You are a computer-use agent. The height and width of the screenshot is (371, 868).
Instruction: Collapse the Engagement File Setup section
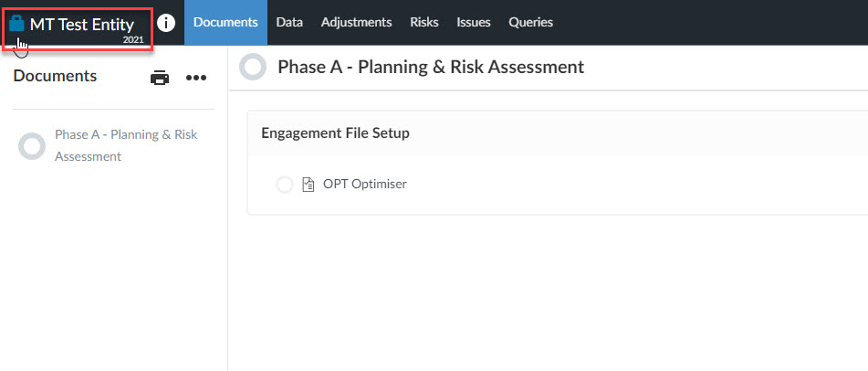pos(336,133)
